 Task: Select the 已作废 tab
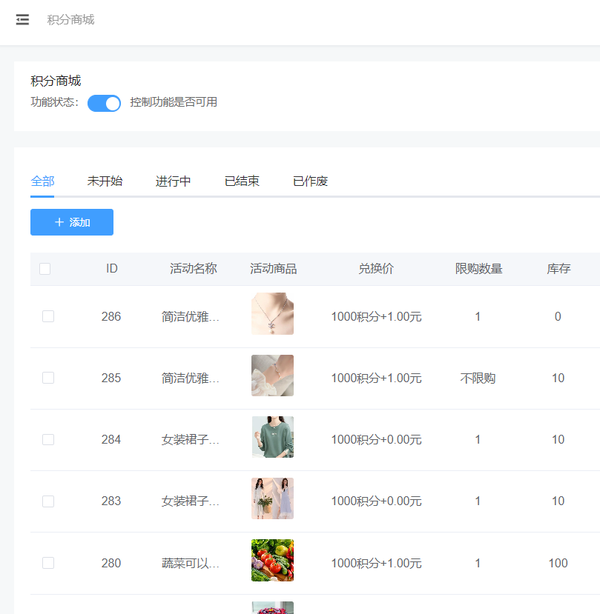tap(310, 181)
